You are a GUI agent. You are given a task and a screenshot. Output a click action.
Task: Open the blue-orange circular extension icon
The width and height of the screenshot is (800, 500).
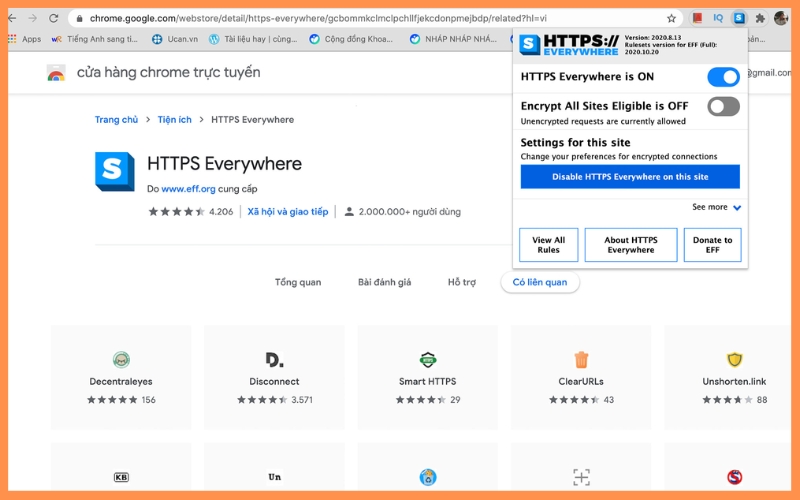[428, 477]
